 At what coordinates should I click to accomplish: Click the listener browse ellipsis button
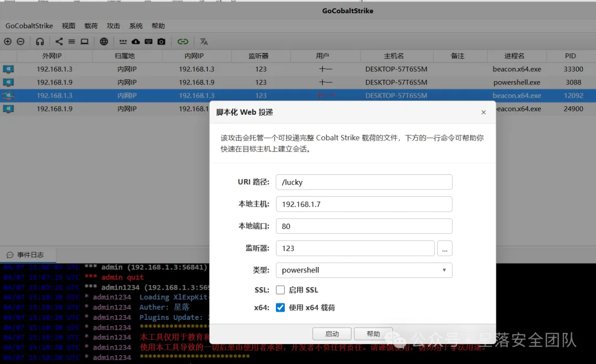(x=445, y=248)
